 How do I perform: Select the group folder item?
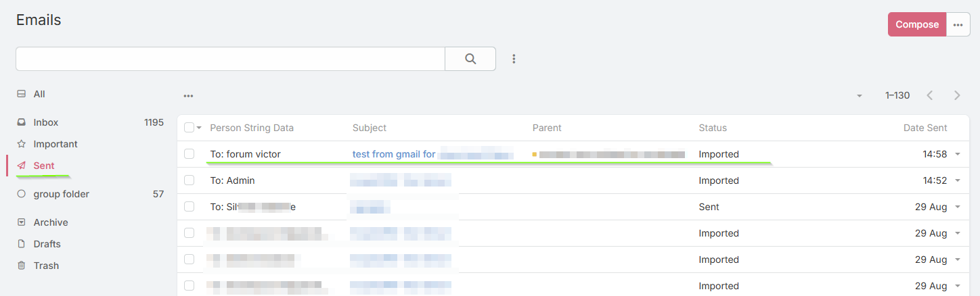(x=61, y=194)
